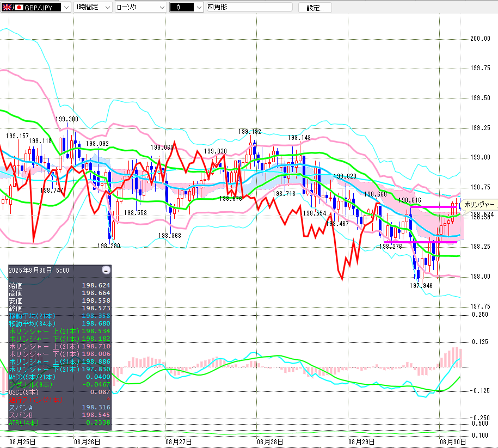Click the 199.300 high price label
This screenshot has width=498, height=448.
click(67, 119)
